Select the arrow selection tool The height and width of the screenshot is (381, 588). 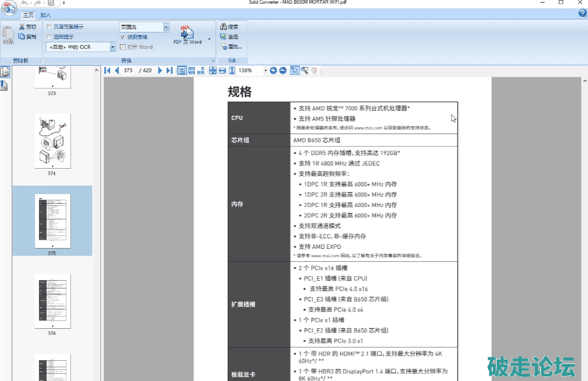coord(295,70)
